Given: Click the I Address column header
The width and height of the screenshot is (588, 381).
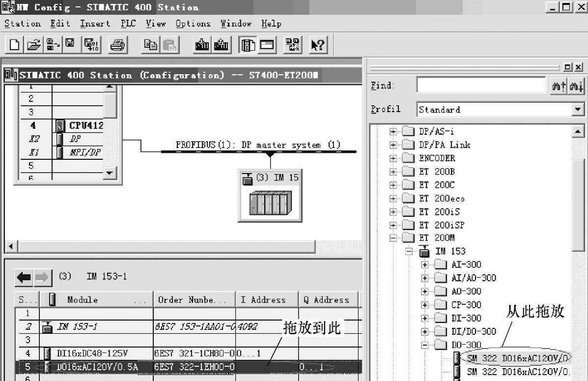Looking at the screenshot, I should [x=267, y=299].
